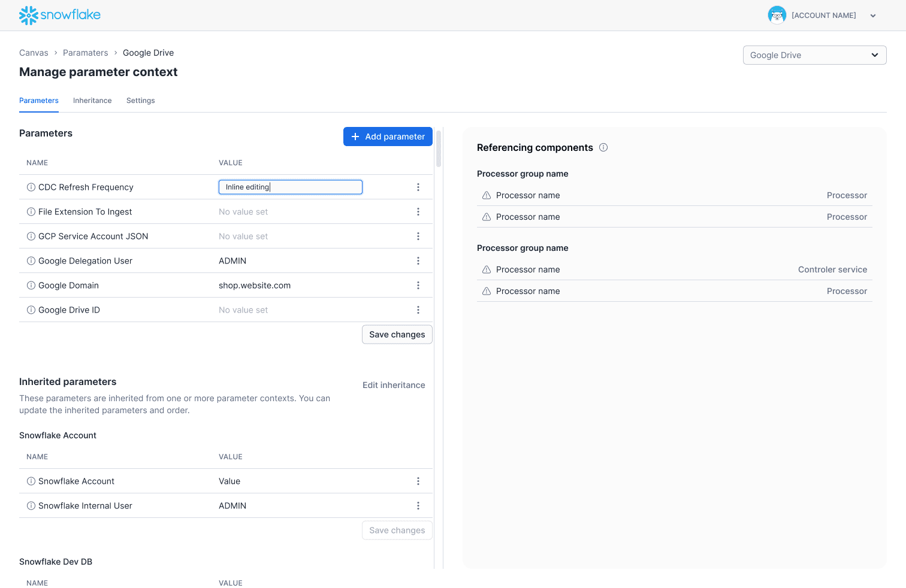Select the Parameters tab
The height and width of the screenshot is (588, 906).
(39, 101)
